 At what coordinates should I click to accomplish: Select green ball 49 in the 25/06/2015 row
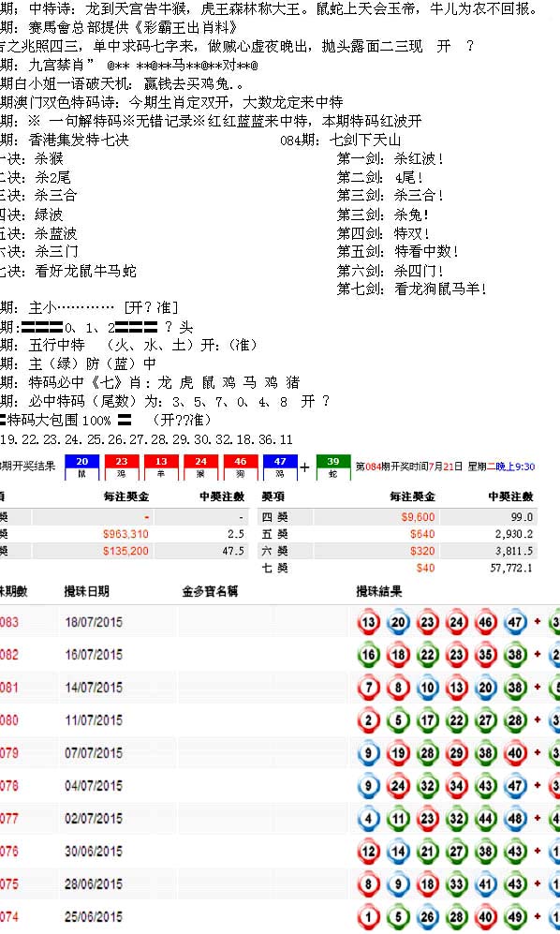point(515,917)
